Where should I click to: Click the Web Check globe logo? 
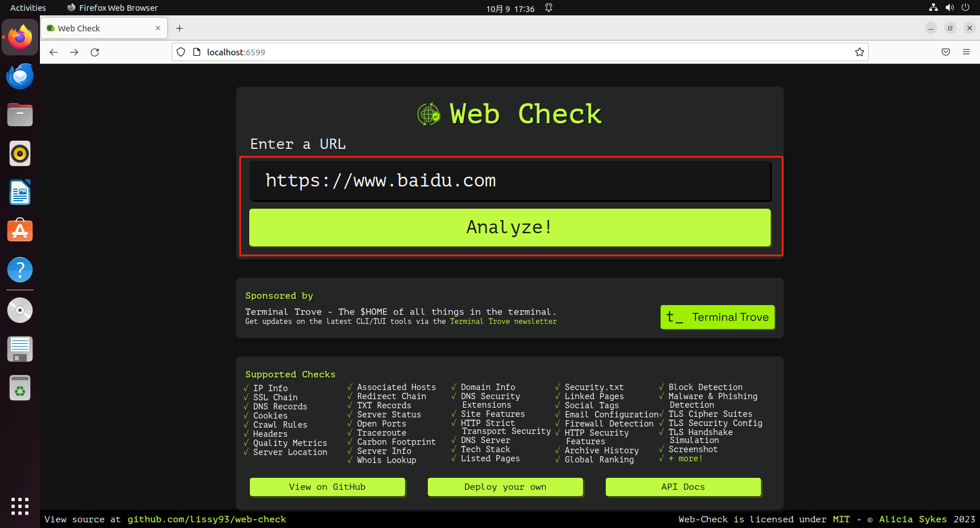tap(429, 114)
